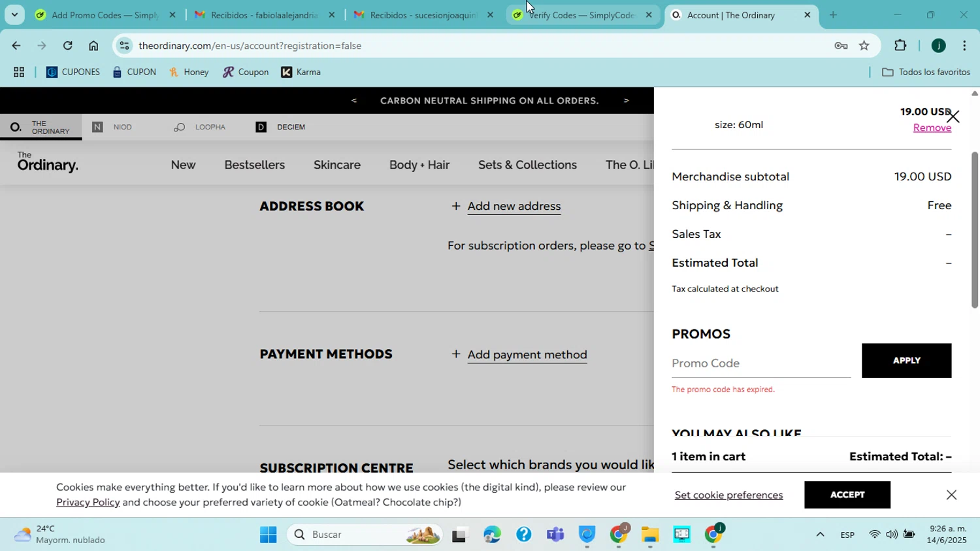This screenshot has width=980, height=551.
Task: Accept cookies
Action: click(847, 495)
